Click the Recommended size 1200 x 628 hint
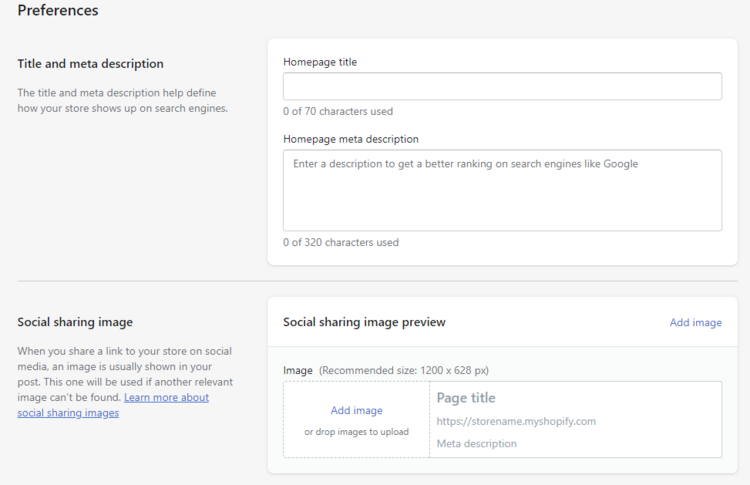Viewport: 750px width, 485px height. point(405,370)
